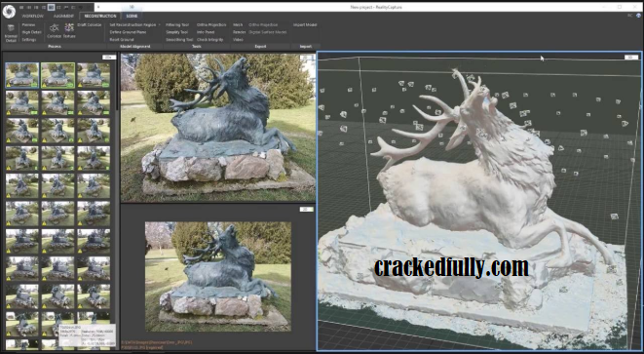Click Define Ground Plane
Image resolution: width=644 pixels, height=354 pixels.
pyautogui.click(x=128, y=32)
